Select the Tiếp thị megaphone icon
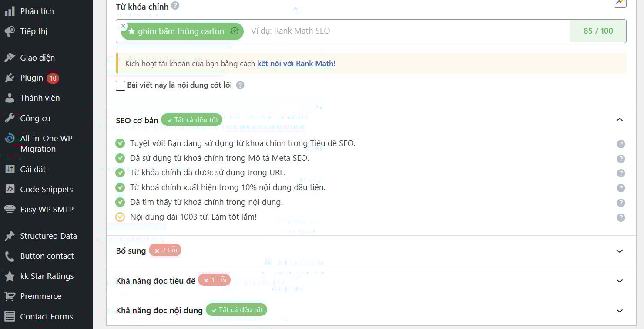 (10, 31)
